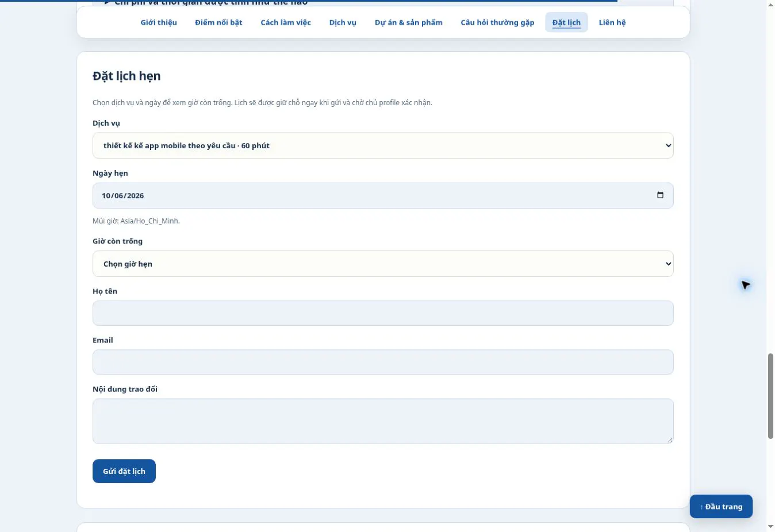Submit with the Gửi đặt lịch button
This screenshot has height=532, width=775.
[x=124, y=471]
